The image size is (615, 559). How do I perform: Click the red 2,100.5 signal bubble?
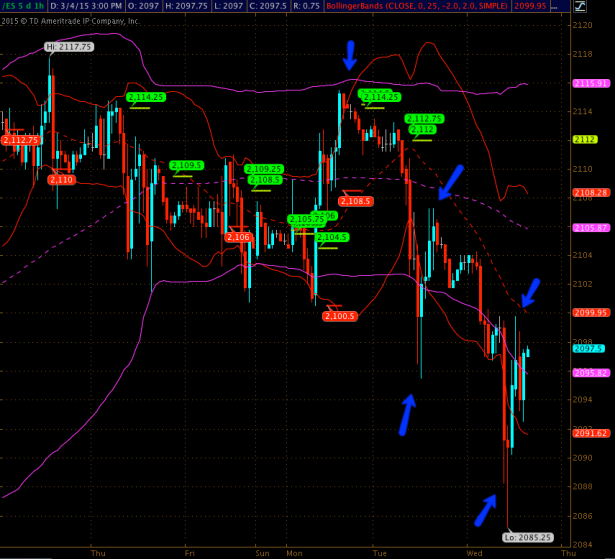pyautogui.click(x=340, y=316)
